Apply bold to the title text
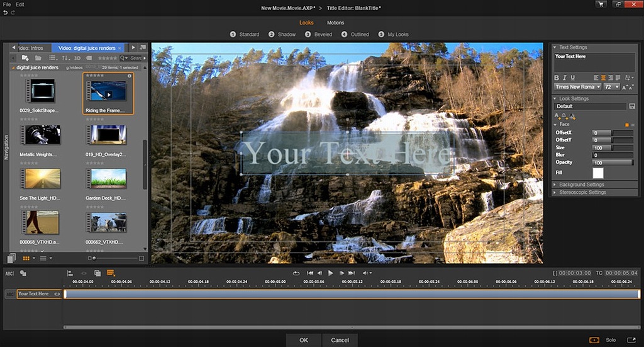Screen dimensions: 644x347 557,77
